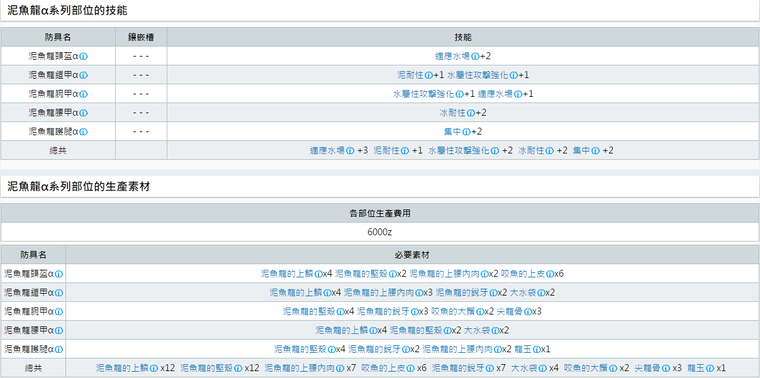Click the resistance skill link in 腰甲 skills row
This screenshot has height=378, width=760.
pos(453,113)
